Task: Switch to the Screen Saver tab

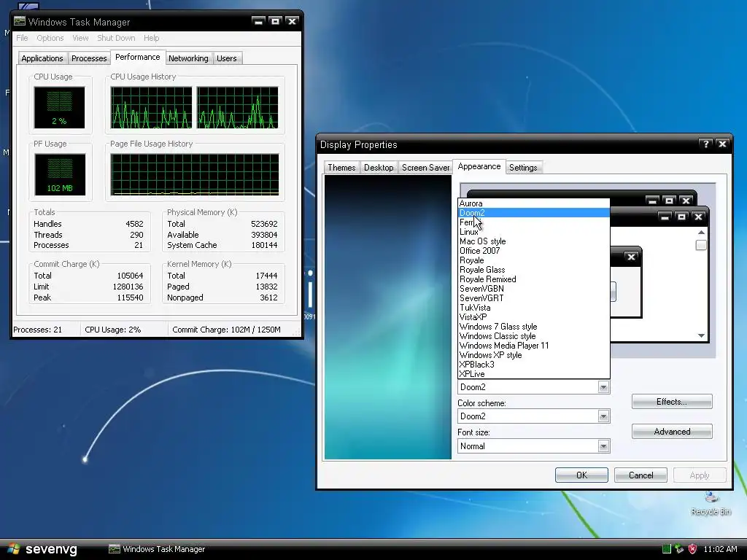Action: (x=425, y=168)
